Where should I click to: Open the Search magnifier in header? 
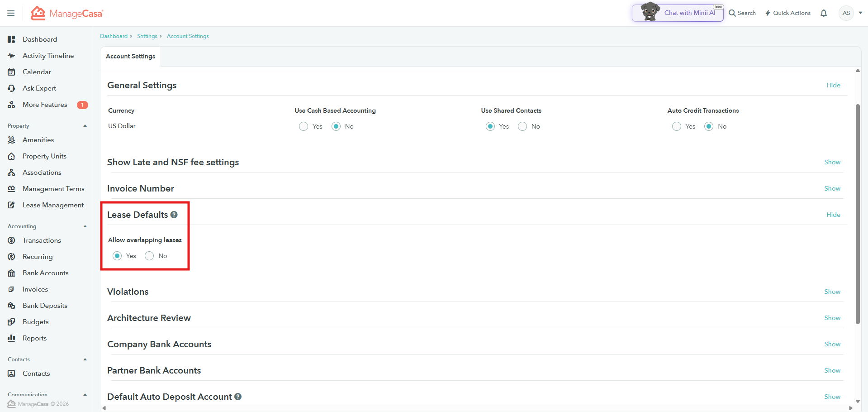(732, 13)
